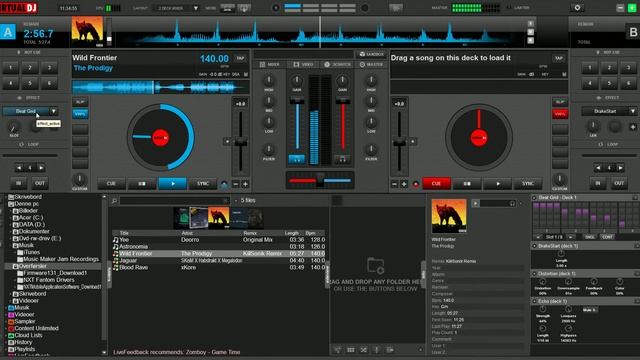Select the Overførsler folder
Screen dimensions: 640x360
click(33, 266)
